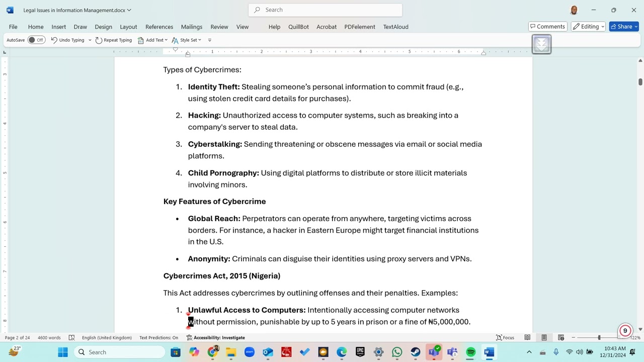This screenshot has height=362, width=644.
Task: Switch to the Insert tab
Action: click(x=58, y=27)
